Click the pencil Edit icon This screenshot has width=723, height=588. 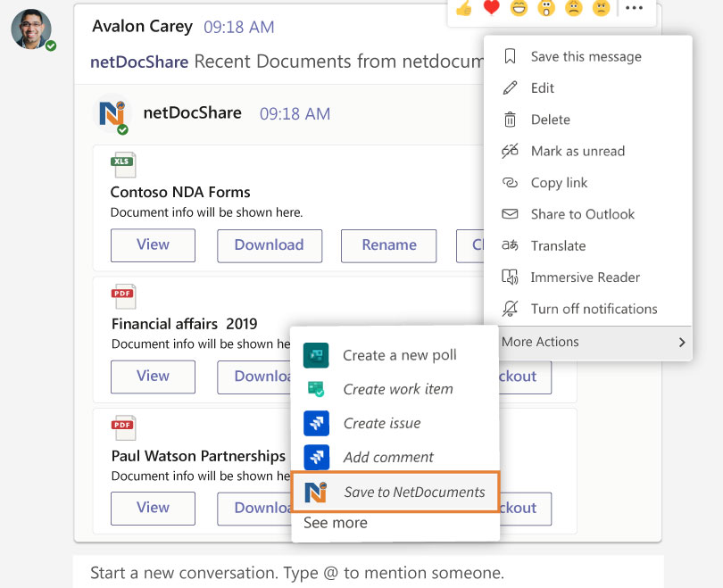510,87
